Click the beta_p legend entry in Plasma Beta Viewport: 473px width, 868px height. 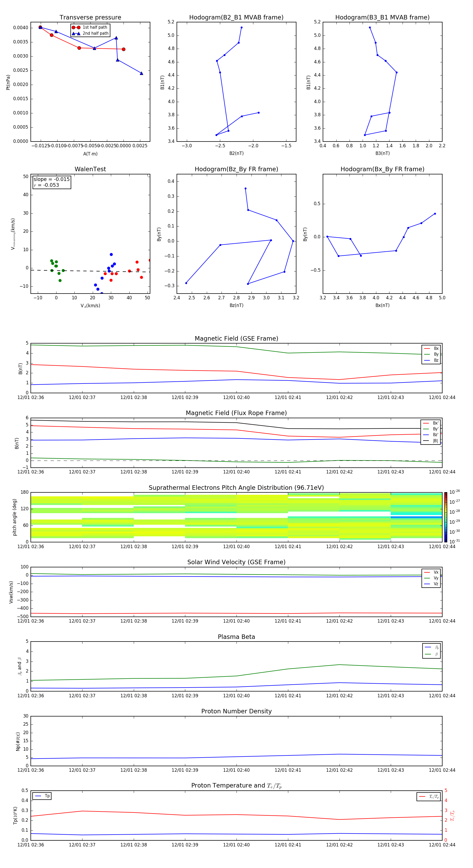pos(431,647)
